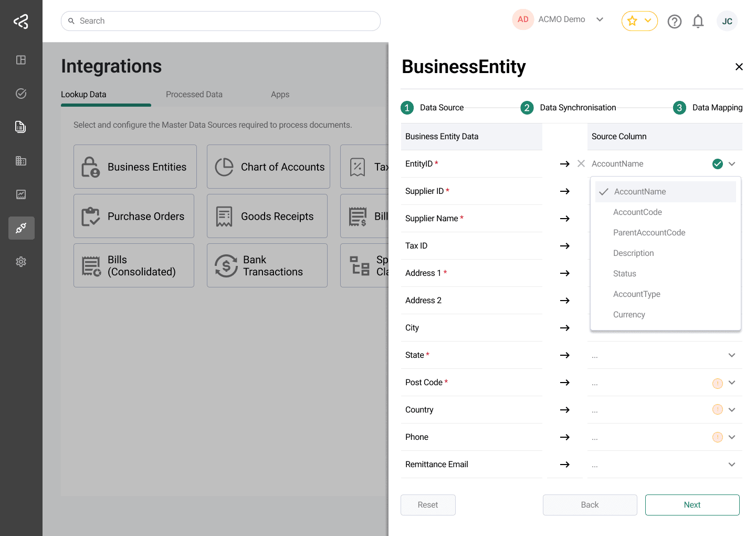Screen dimensions: 756x536
Task: Open the Apps tab
Action: 280,94
